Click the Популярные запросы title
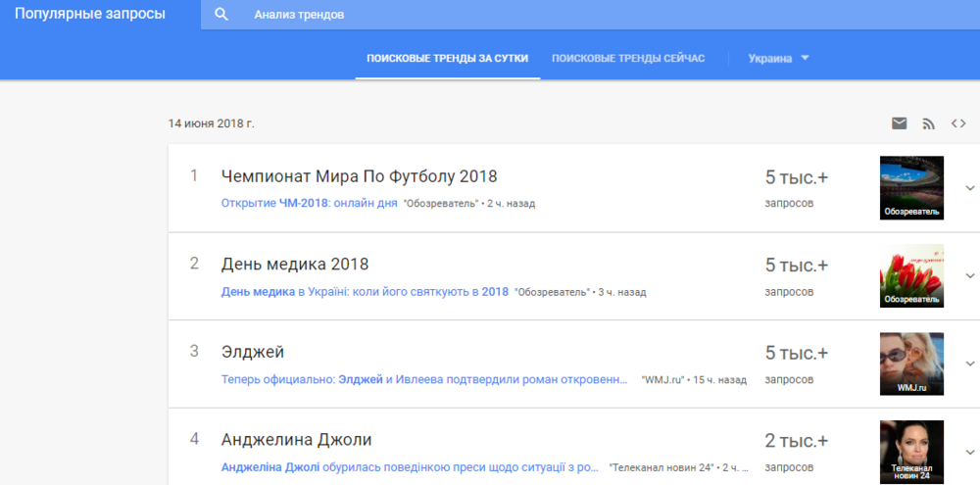The width and height of the screenshot is (980, 485). [90, 15]
